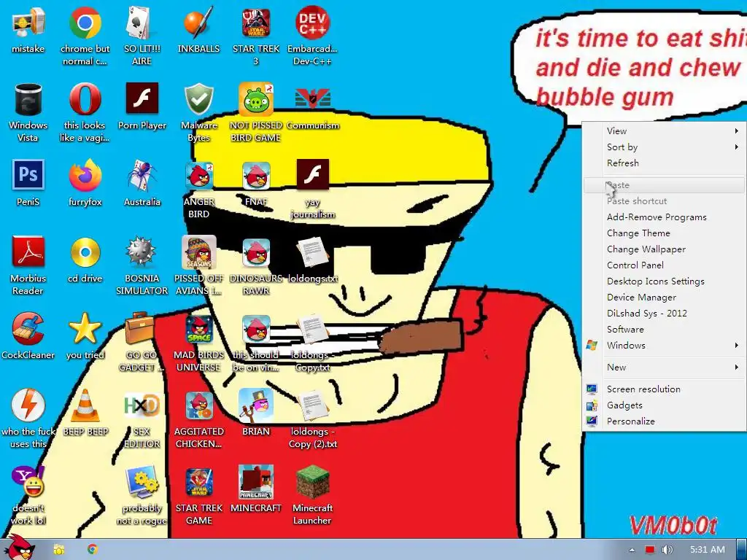Expand the View submenu
Image resolution: width=747 pixels, height=560 pixels.
coord(664,131)
